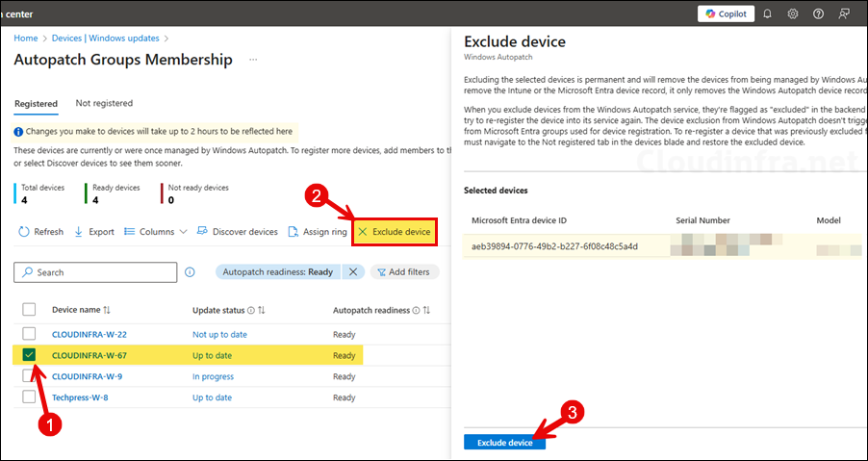Open the settings gear icon
Screen dimensions: 868x461
[793, 13]
